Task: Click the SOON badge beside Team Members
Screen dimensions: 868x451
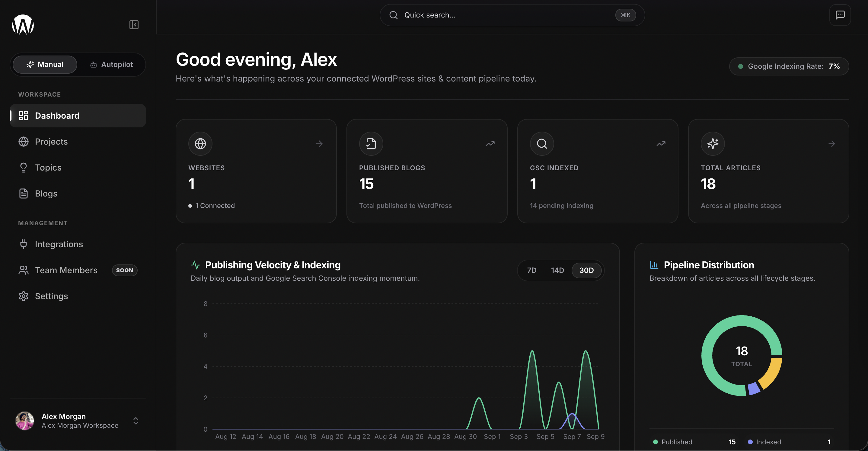Action: tap(125, 270)
